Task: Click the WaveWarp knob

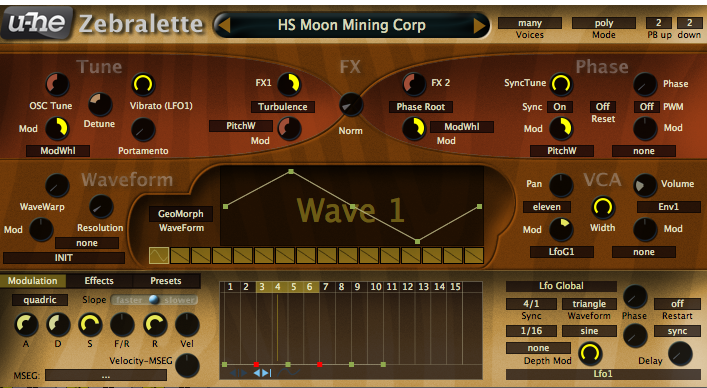Action: (57, 185)
